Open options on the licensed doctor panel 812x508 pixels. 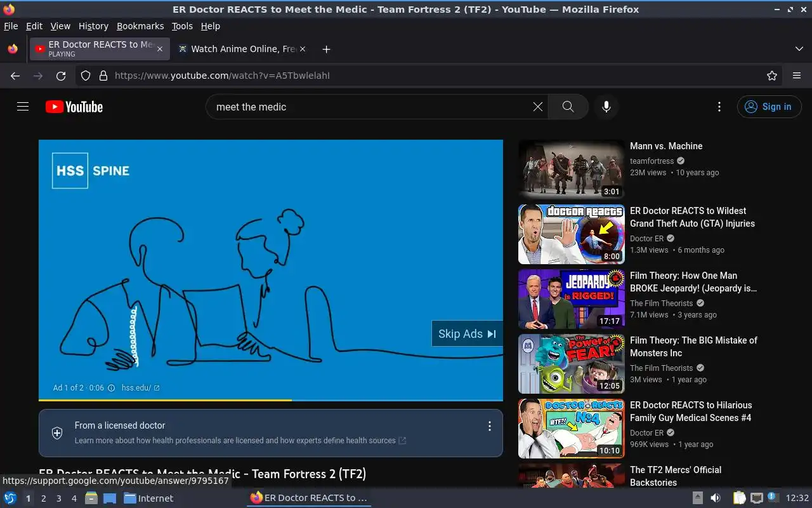(x=489, y=427)
